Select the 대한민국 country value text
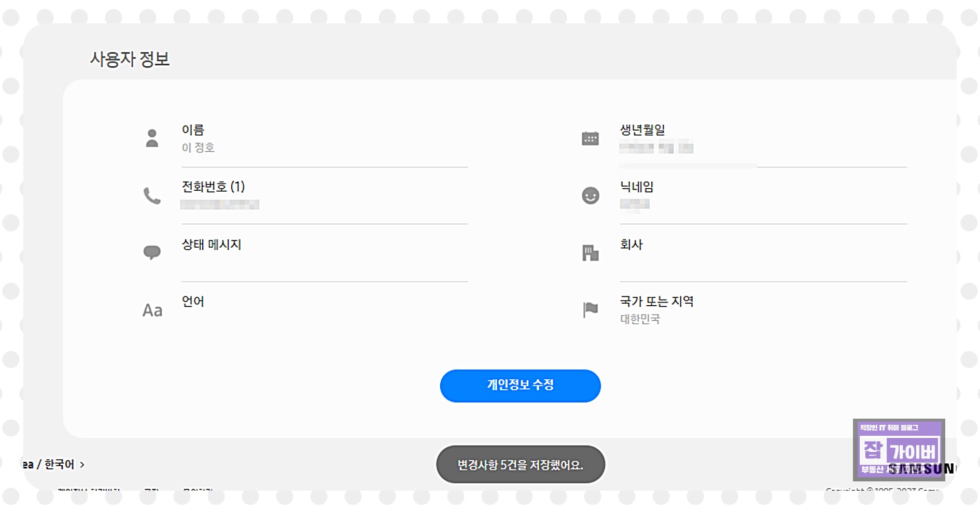The image size is (980, 514). click(641, 319)
